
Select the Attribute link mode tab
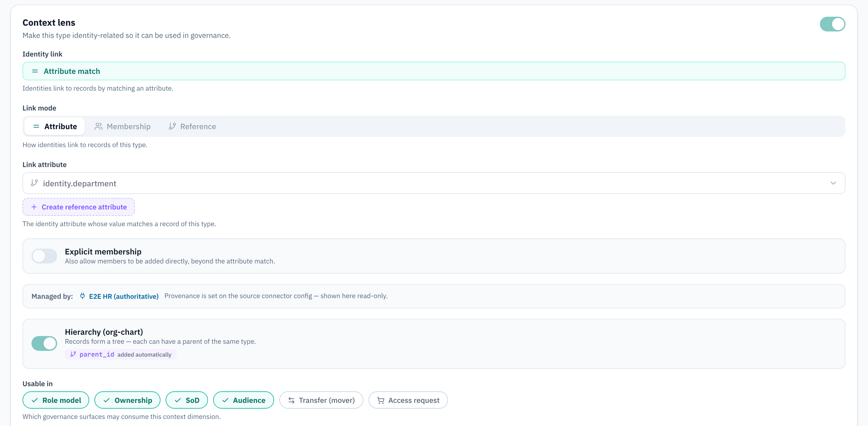click(x=55, y=126)
